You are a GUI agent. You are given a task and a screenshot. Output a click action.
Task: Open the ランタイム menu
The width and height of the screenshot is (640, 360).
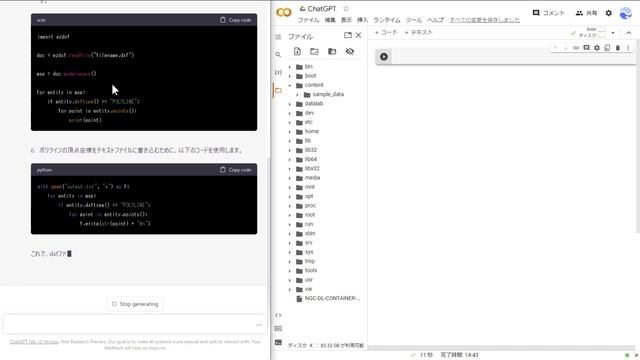click(387, 20)
